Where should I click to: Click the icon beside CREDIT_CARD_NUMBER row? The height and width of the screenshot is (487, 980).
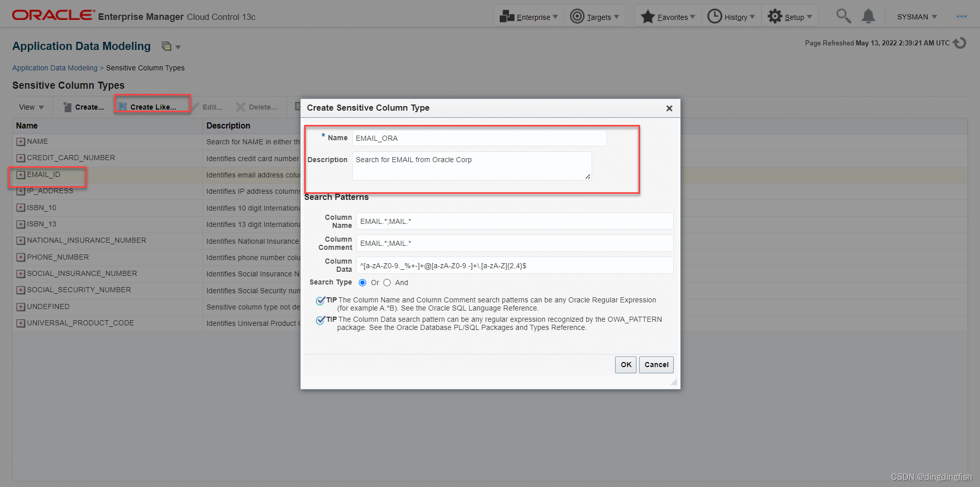(20, 158)
